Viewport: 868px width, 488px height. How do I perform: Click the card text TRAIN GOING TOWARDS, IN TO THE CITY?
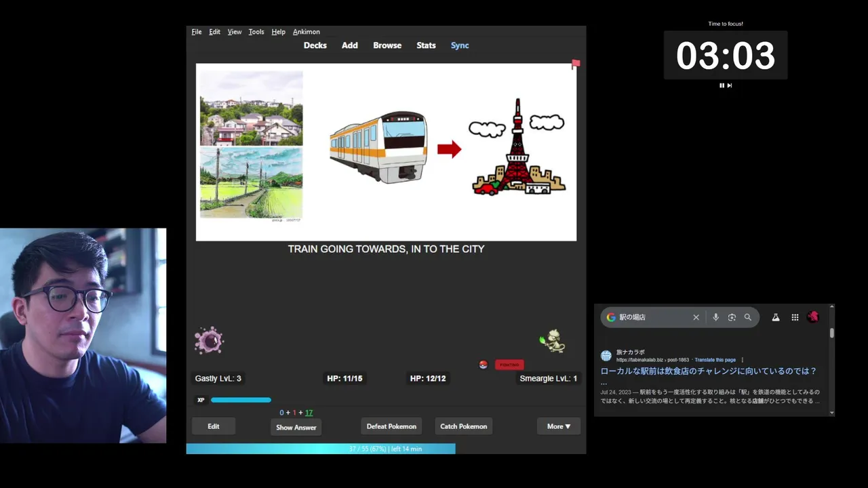(386, 249)
